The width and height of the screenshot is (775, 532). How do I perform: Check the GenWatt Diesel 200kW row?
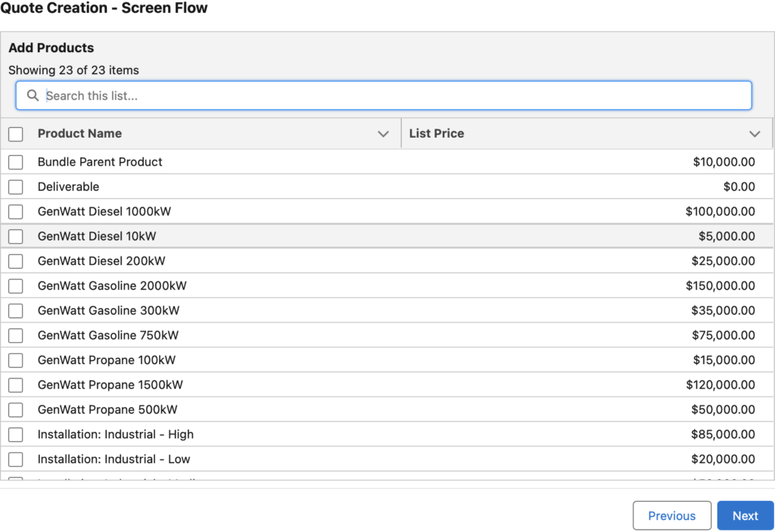(x=15, y=260)
